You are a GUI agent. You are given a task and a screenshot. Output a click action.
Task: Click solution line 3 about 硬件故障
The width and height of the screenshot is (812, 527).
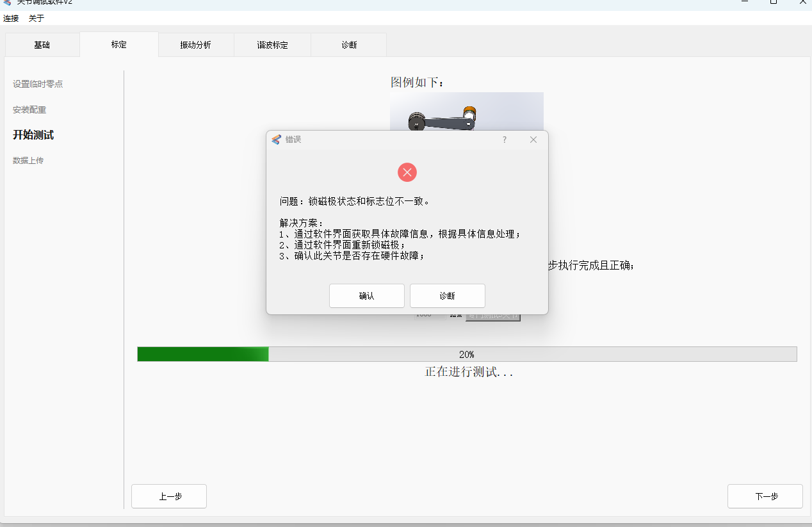pos(352,255)
